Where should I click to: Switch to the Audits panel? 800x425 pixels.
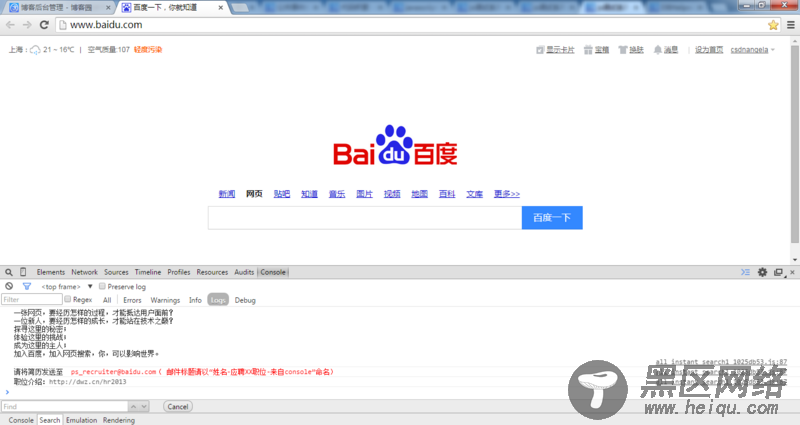(x=244, y=272)
